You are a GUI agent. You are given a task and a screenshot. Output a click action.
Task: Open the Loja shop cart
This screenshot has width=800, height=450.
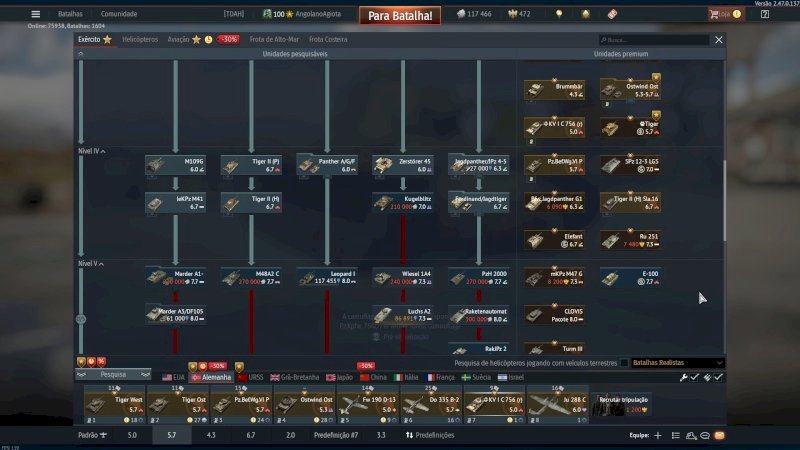pos(725,14)
